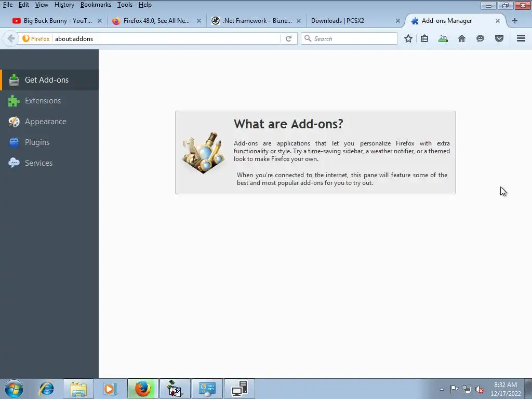Viewport: 532px width, 399px height.
Task: Reload the current page
Action: (x=288, y=38)
